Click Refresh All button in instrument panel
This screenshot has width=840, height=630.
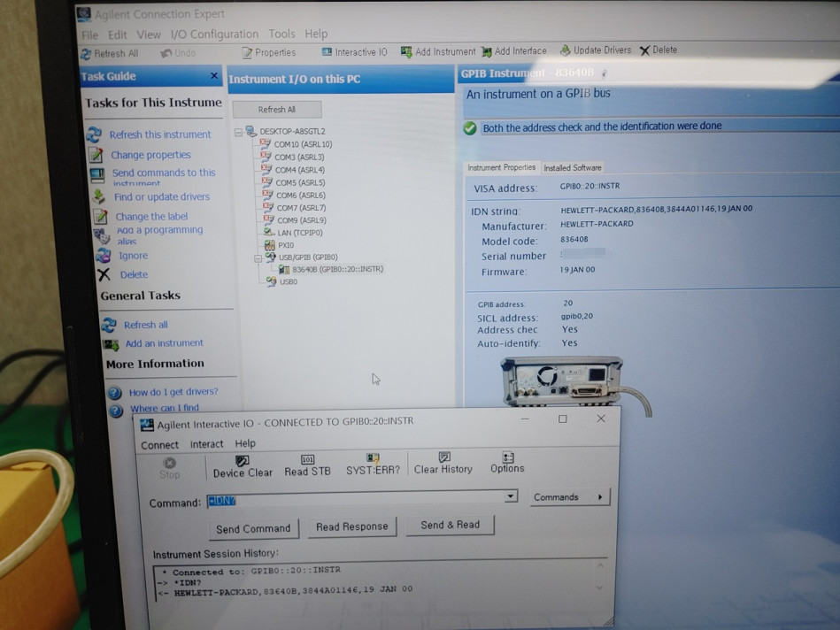(x=277, y=110)
